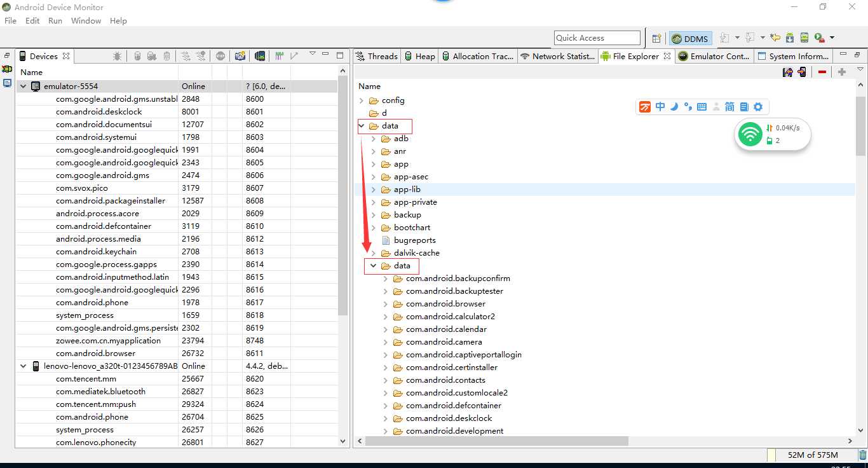Open the Android Virtual Device Manager icon
868x468 pixels.
[x=804, y=38]
